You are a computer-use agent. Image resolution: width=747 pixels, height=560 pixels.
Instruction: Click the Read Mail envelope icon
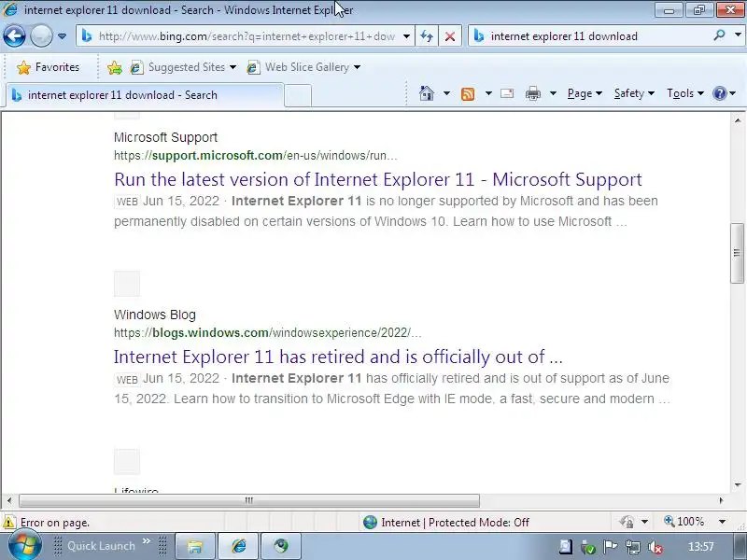(507, 93)
